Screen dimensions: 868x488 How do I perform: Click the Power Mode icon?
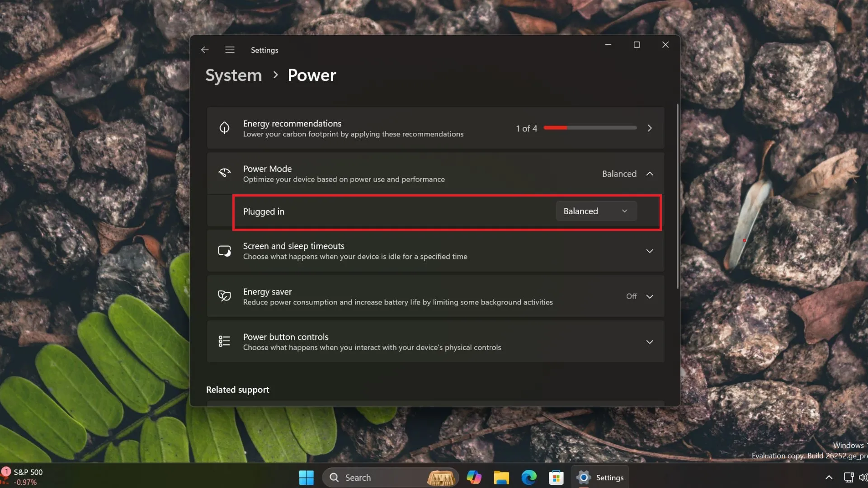point(224,173)
